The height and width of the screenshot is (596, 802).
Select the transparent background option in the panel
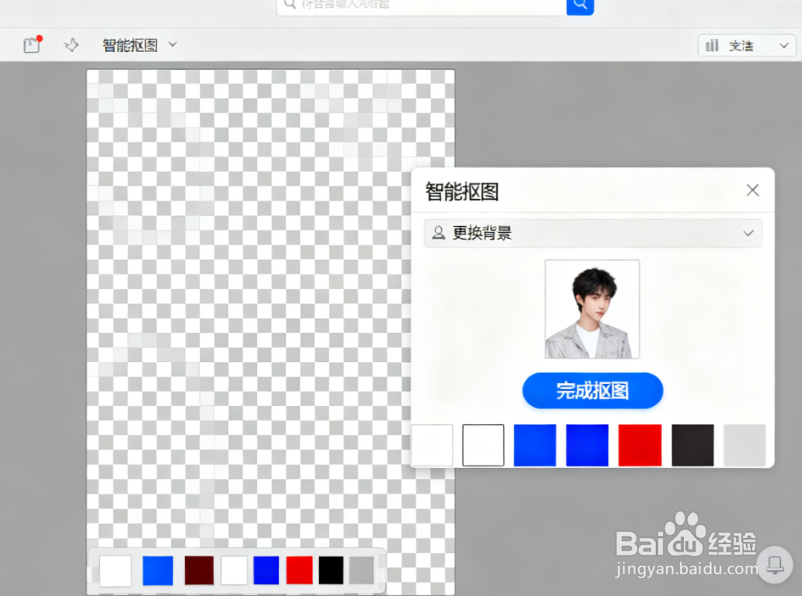click(x=432, y=445)
